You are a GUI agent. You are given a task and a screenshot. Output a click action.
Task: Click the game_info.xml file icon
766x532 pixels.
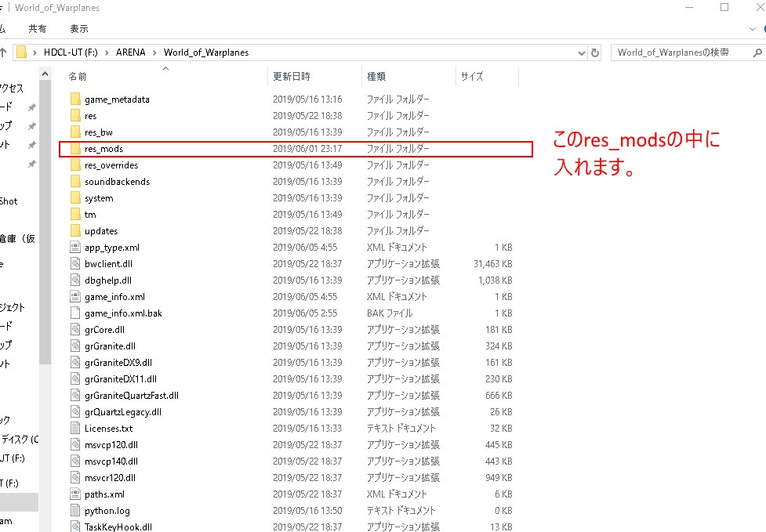75,297
